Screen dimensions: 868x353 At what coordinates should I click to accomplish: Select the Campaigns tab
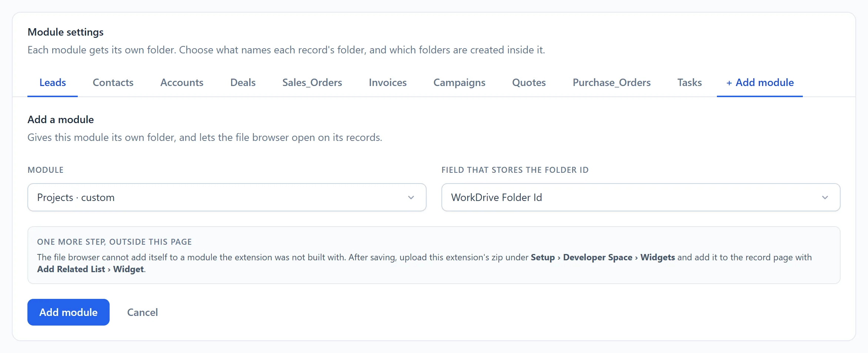click(x=459, y=83)
